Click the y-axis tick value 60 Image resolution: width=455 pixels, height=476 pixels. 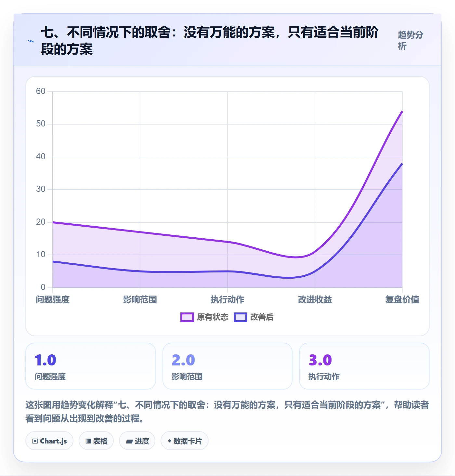point(41,91)
